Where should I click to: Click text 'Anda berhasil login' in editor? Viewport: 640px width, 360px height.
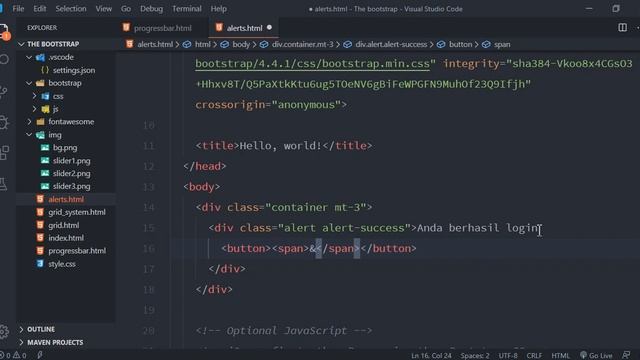pyautogui.click(x=479, y=228)
